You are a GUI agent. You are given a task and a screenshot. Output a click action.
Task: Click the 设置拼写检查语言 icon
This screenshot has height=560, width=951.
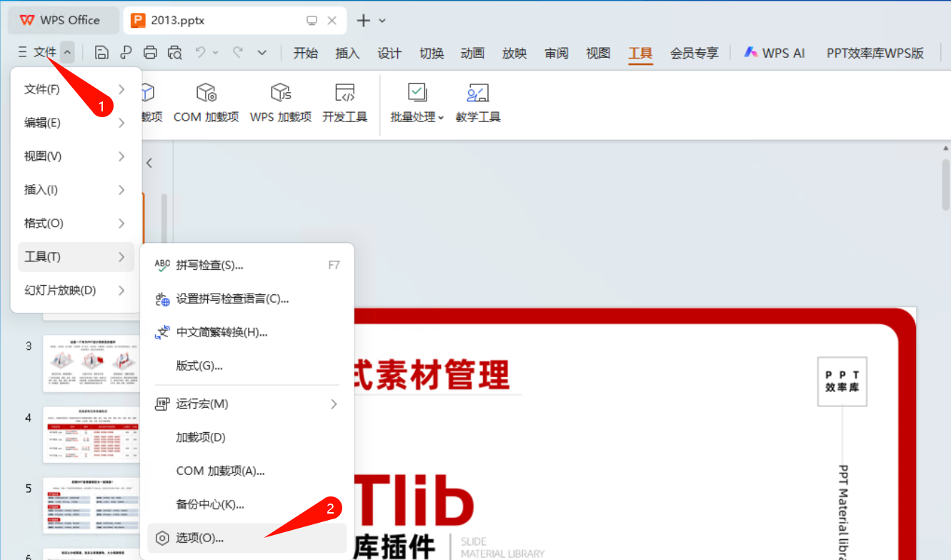[x=163, y=299]
